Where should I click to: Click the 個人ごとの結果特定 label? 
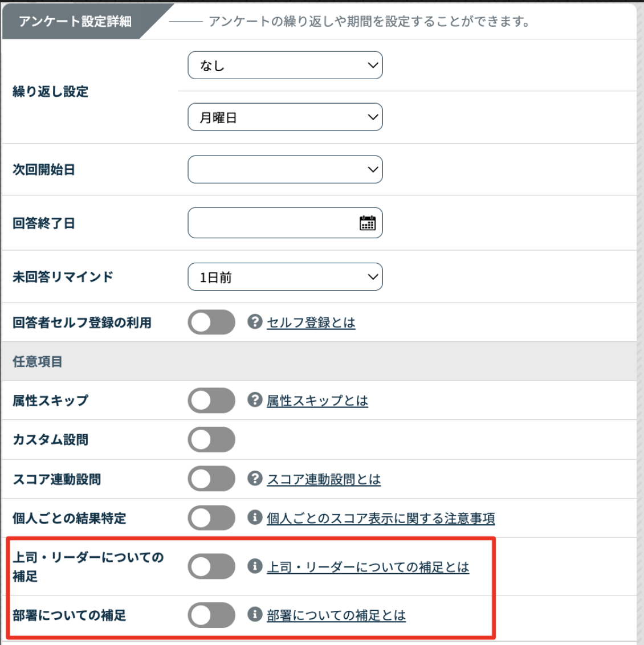pyautogui.click(x=69, y=519)
